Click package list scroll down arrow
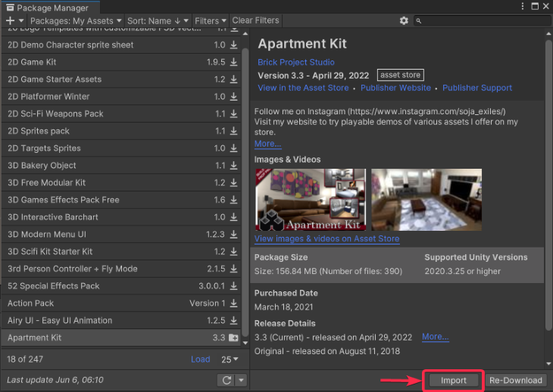This screenshot has height=392, width=553. (245, 343)
